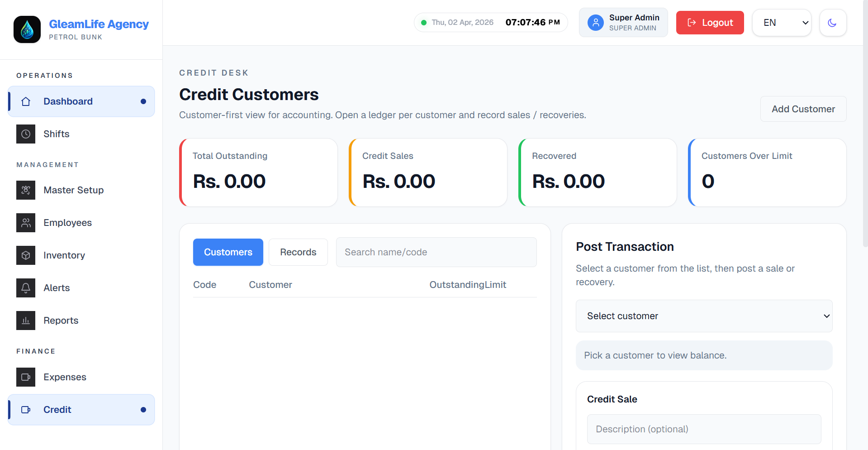This screenshot has height=450, width=868.
Task: Navigate to Dashboard in the sidebar
Action: coord(81,101)
